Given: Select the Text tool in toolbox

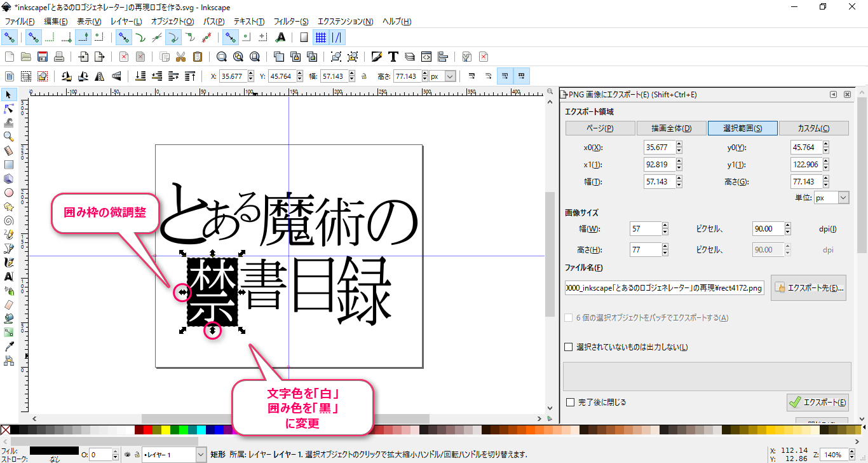Looking at the screenshot, I should tap(9, 277).
